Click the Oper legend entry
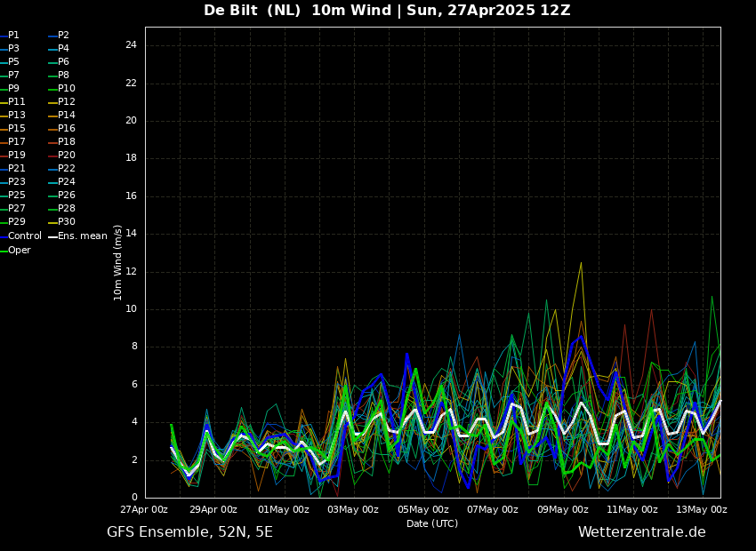Viewport: 756px width, 551px height. click(20, 250)
